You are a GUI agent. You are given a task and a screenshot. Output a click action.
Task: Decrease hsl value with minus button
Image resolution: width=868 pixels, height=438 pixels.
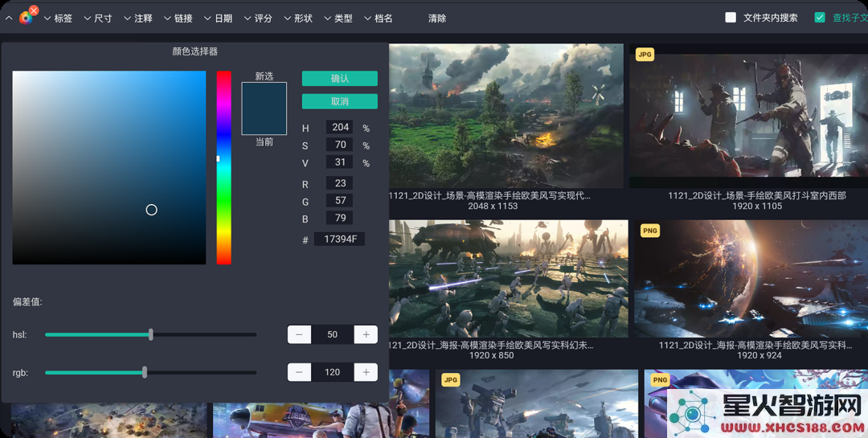299,334
